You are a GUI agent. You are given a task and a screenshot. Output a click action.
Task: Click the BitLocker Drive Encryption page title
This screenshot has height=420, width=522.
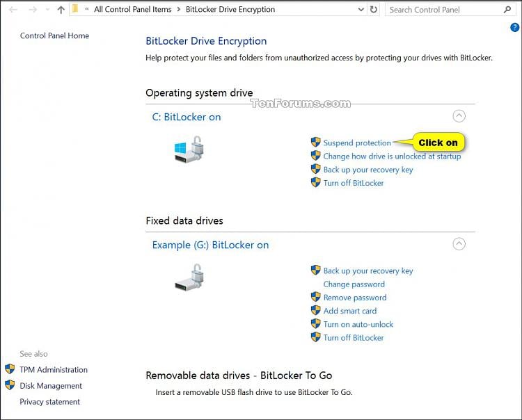point(206,41)
